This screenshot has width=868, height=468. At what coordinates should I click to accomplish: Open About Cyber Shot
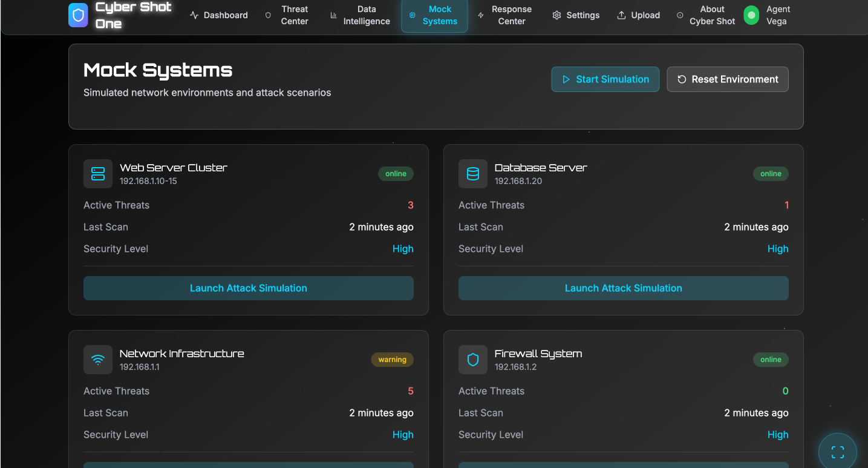(706, 15)
